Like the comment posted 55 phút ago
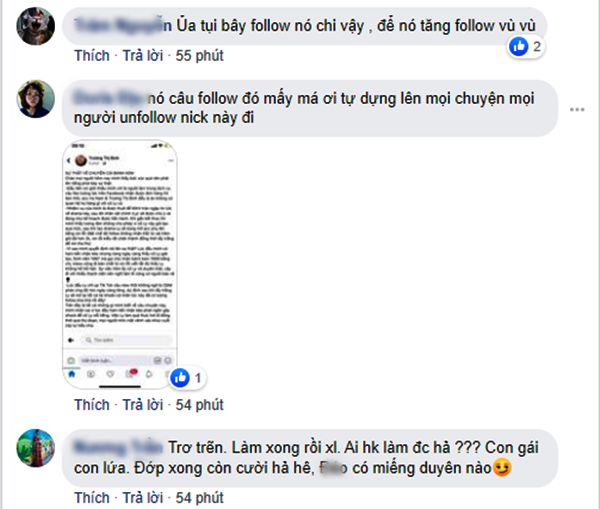 click(92, 56)
